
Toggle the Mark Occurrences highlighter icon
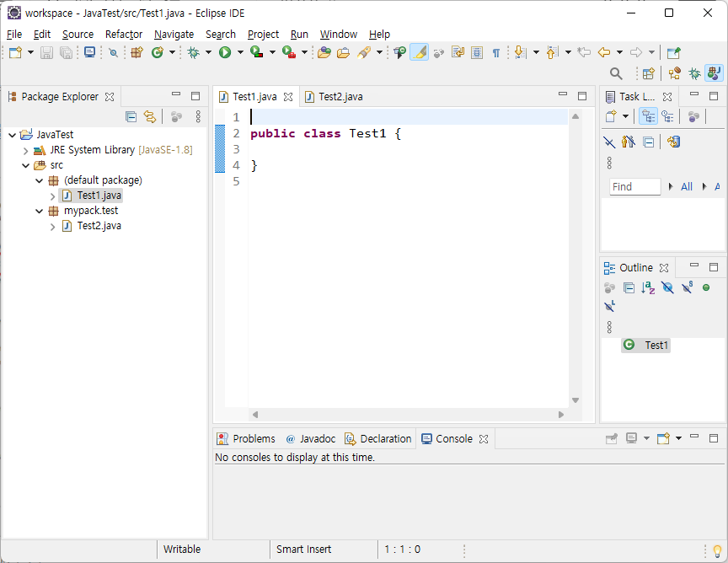(x=420, y=52)
